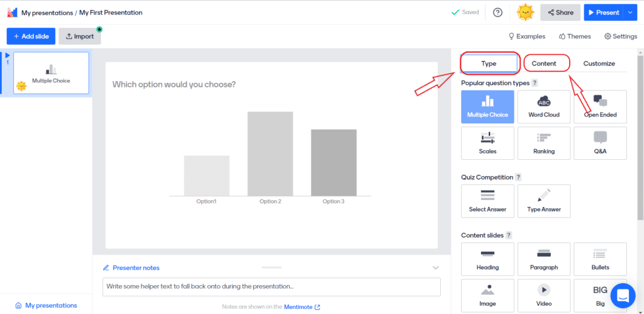Click the Add slide button
Image resolution: width=644 pixels, height=314 pixels.
[x=31, y=36]
